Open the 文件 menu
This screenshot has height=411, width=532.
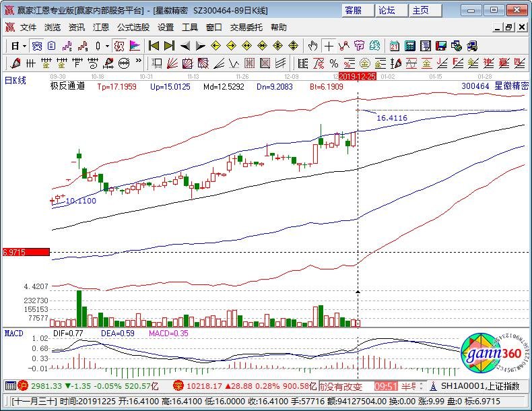[x=28, y=28]
